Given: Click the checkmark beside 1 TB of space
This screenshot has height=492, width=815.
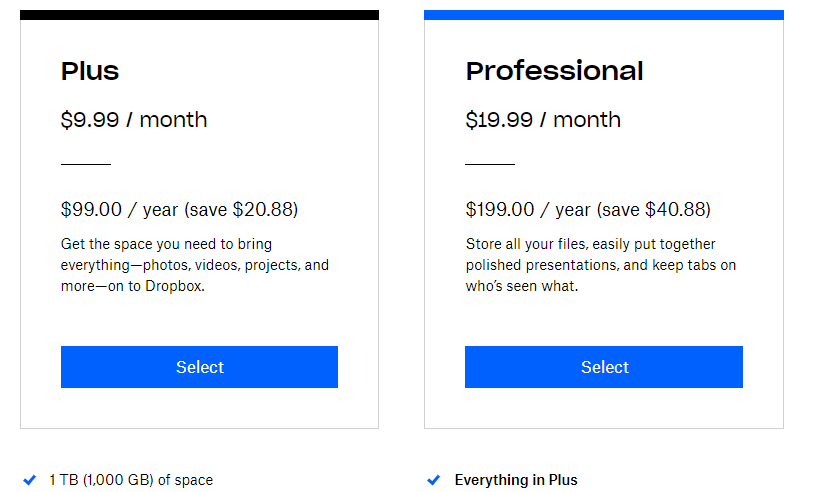Looking at the screenshot, I should tap(30, 480).
